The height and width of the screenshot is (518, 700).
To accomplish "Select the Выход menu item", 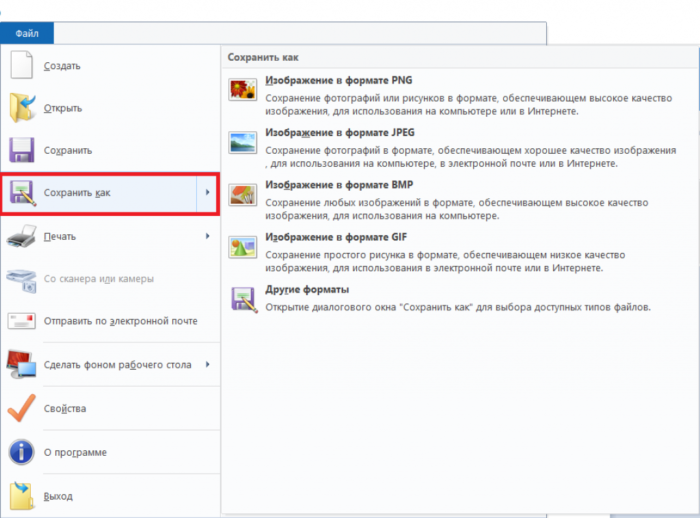I will (x=58, y=496).
